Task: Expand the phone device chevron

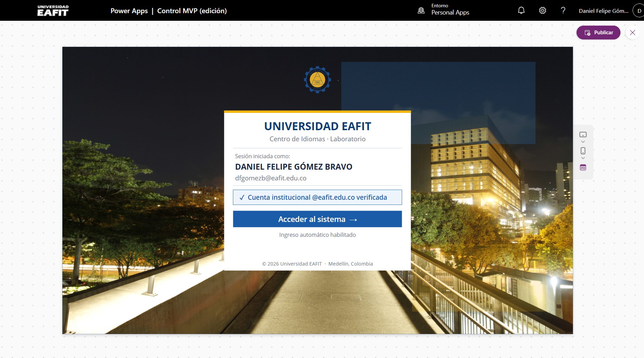Action: 583,158
